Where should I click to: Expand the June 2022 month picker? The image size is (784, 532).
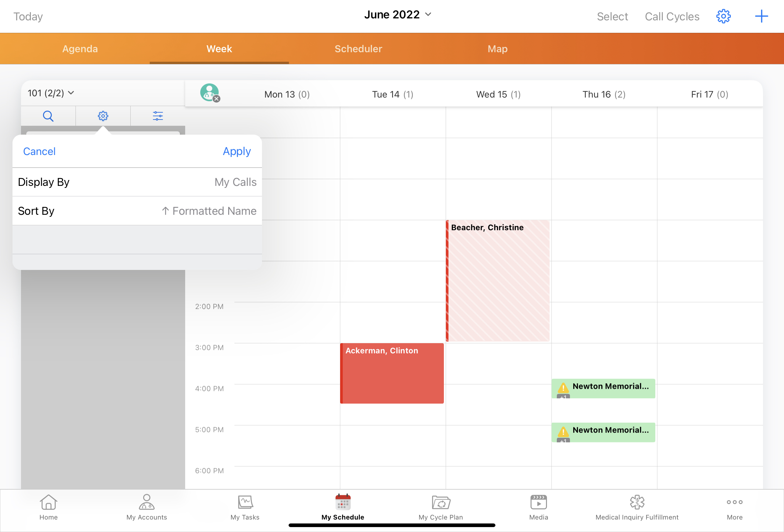(x=398, y=14)
